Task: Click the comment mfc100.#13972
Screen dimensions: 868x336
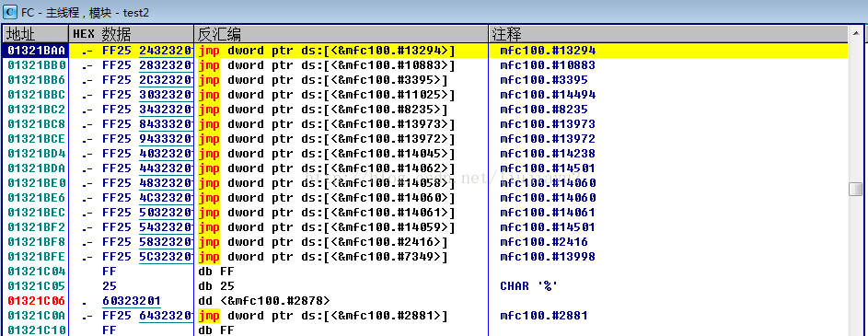Action: click(x=548, y=139)
